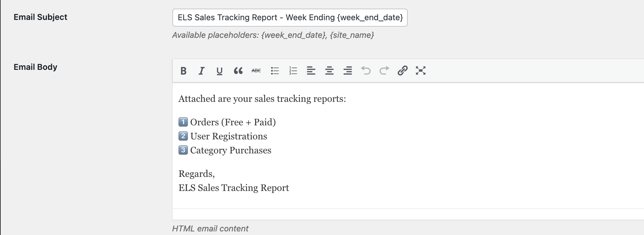Insert a numbered list
This screenshot has height=235, width=644.
click(x=293, y=70)
